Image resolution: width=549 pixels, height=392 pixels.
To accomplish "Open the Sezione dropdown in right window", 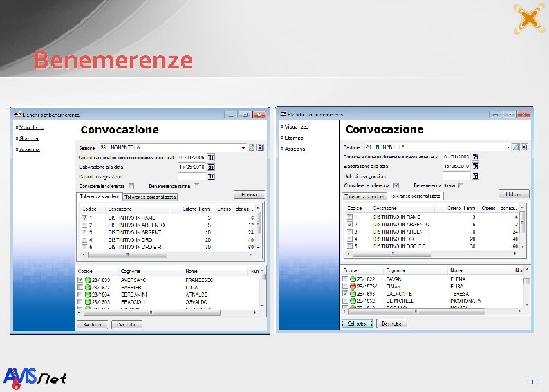I will click(x=508, y=147).
